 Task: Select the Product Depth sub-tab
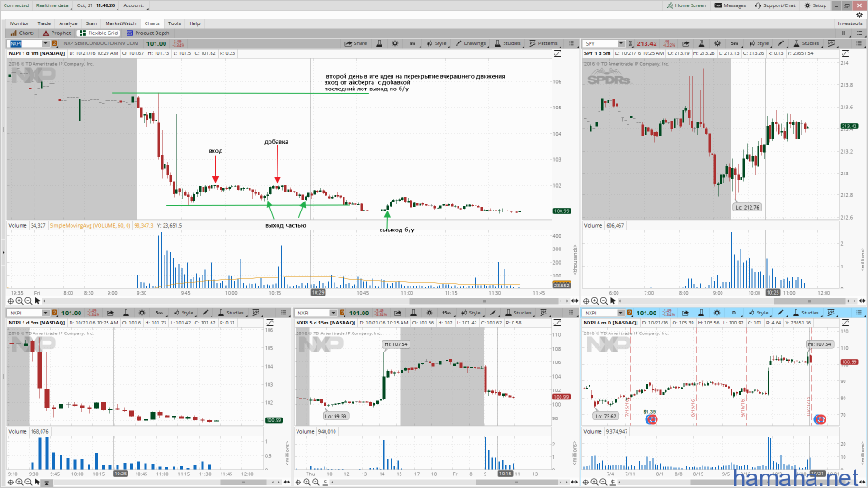pos(147,33)
